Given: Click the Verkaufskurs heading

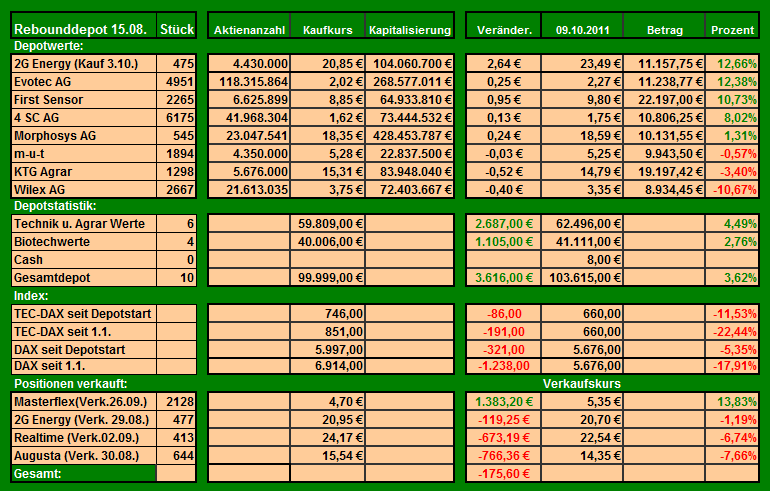Looking at the screenshot, I should click(582, 384).
